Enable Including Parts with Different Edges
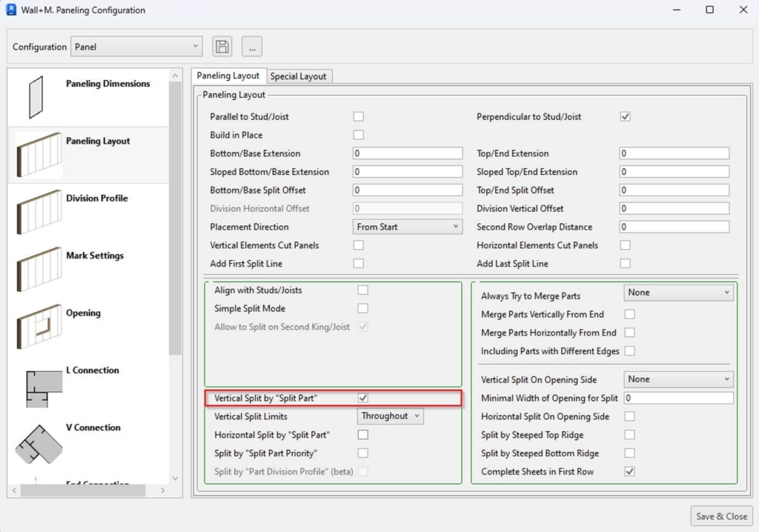759x532 pixels. [x=629, y=351]
